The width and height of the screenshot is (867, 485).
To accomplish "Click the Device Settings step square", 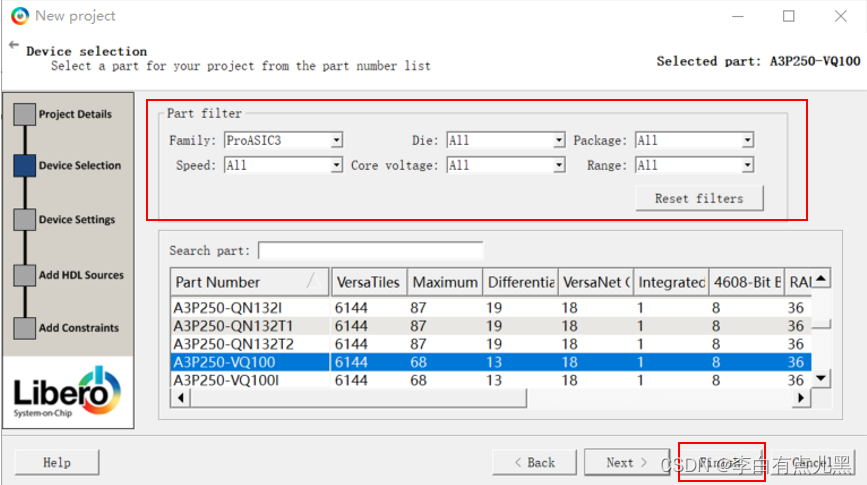I will tap(24, 220).
